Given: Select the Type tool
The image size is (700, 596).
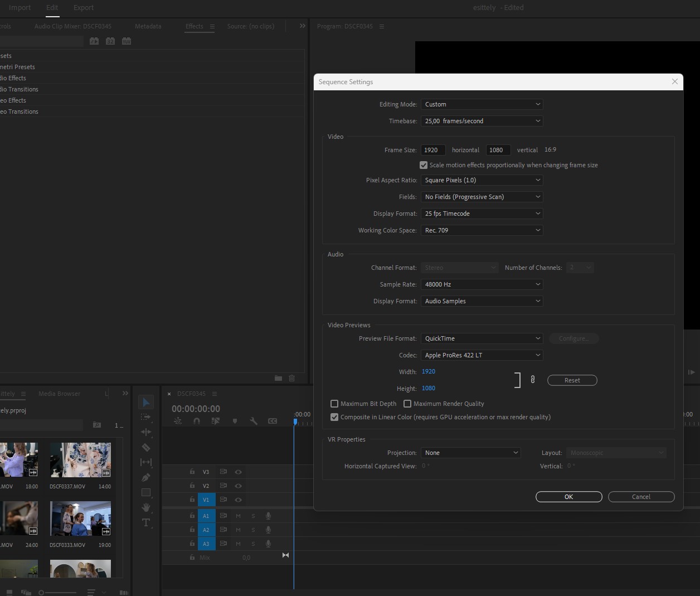Looking at the screenshot, I should coord(146,522).
